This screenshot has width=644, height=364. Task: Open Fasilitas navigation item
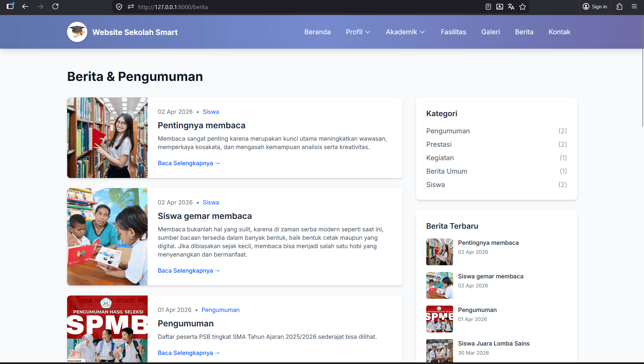click(x=453, y=32)
